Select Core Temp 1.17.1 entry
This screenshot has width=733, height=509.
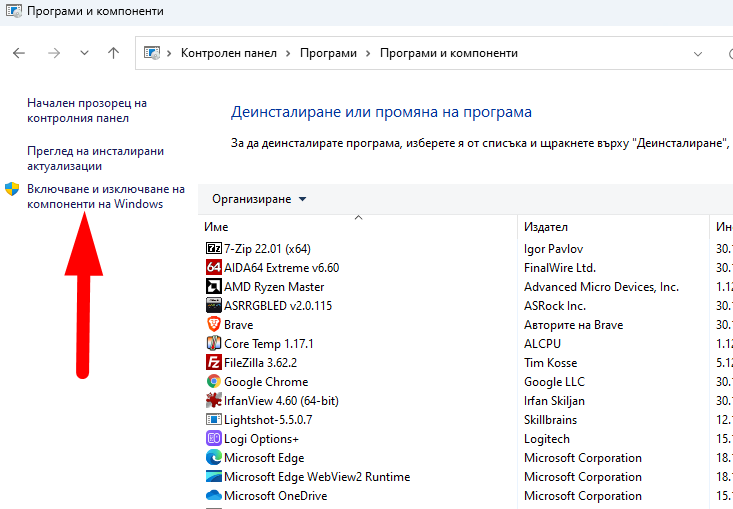coord(269,344)
